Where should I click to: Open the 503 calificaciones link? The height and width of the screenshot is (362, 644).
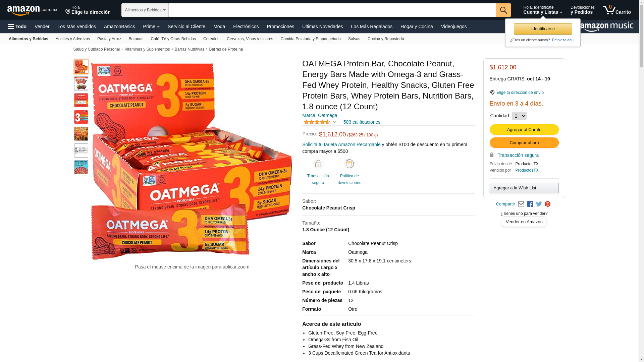pyautogui.click(x=362, y=122)
